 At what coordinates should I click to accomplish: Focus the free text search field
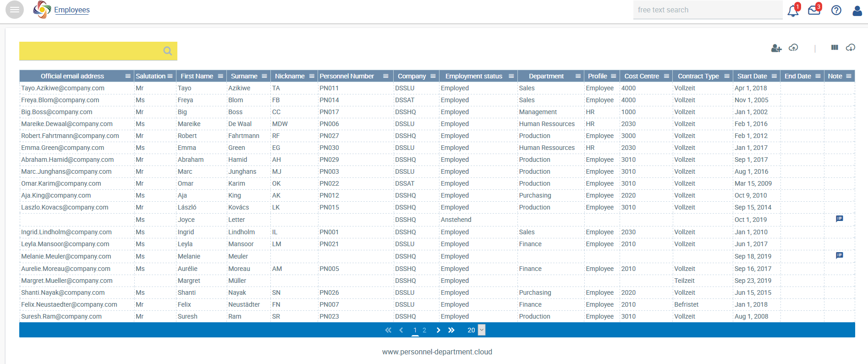[708, 10]
